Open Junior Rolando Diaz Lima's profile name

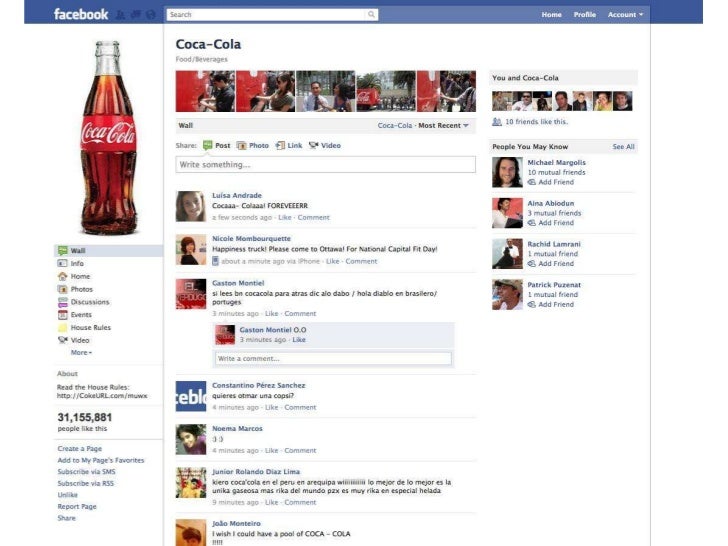pos(256,472)
